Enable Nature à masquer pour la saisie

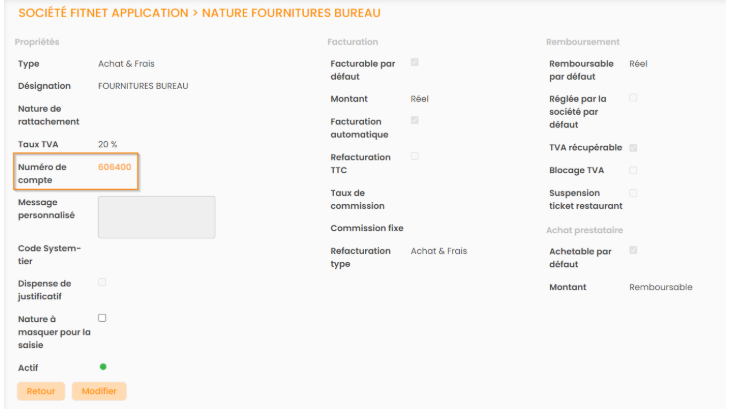(102, 318)
